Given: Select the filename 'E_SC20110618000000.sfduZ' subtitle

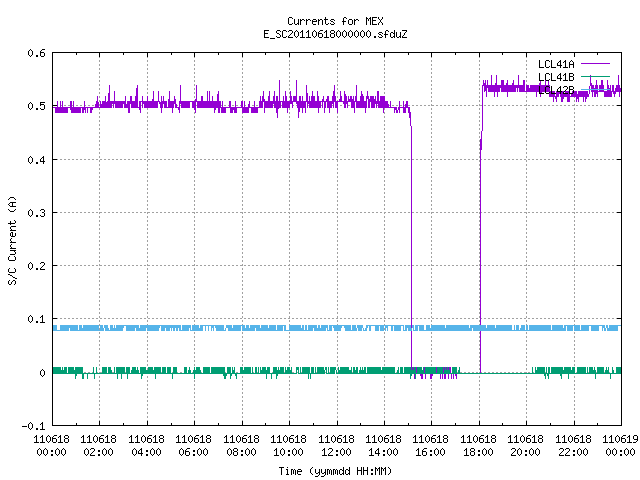Looking at the screenshot, I should click(335, 34).
